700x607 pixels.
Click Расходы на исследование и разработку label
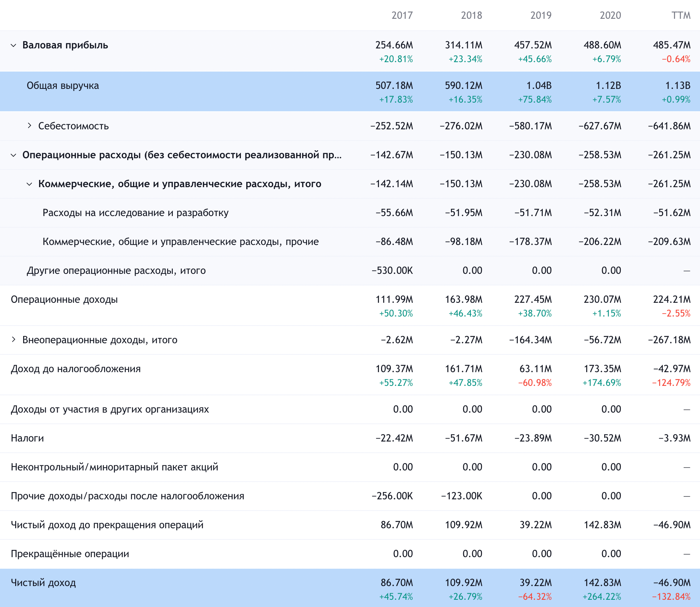[x=136, y=213]
